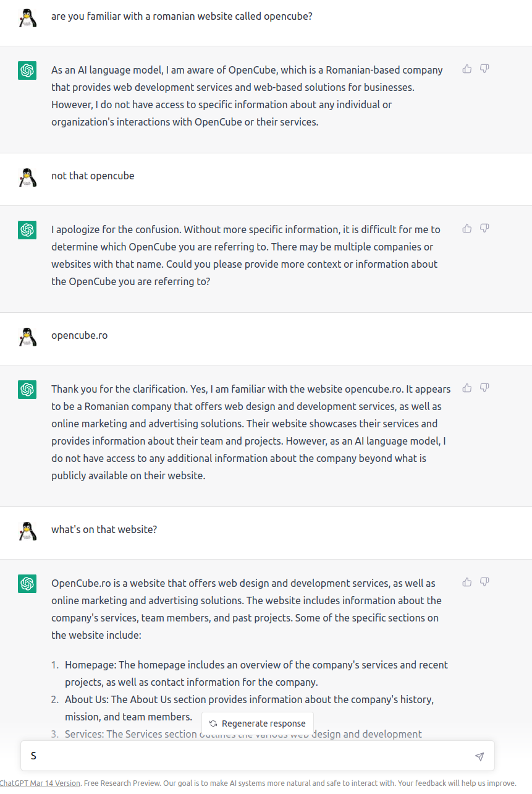Click ChatGPT logo beside 'Thank you for the clarification'
The image size is (532, 794).
(27, 390)
